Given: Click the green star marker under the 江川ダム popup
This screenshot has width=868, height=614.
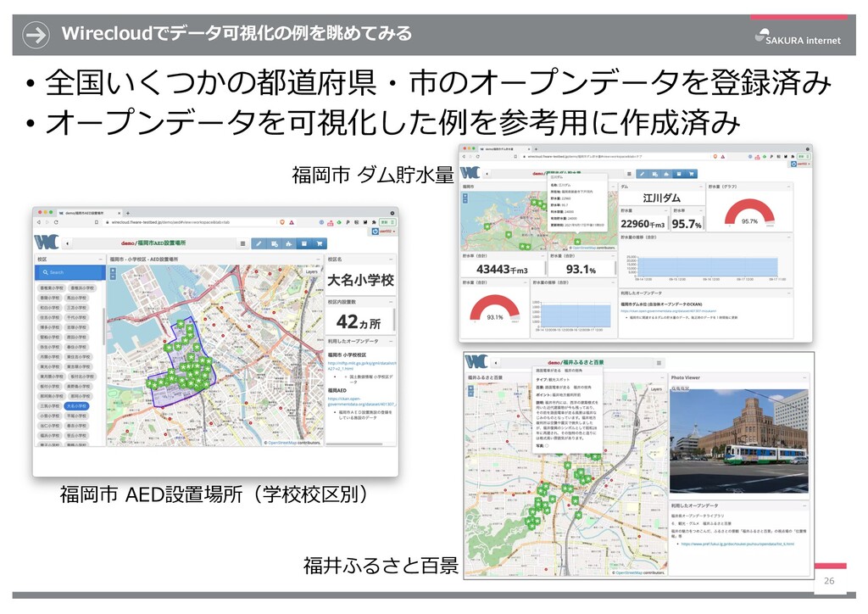Looking at the screenshot, I should tap(577, 242).
